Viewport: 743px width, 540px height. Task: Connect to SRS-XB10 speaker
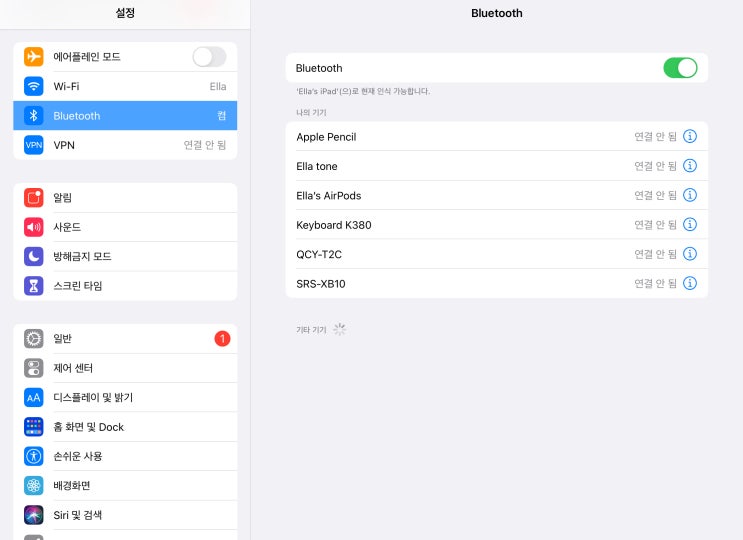[497, 283]
